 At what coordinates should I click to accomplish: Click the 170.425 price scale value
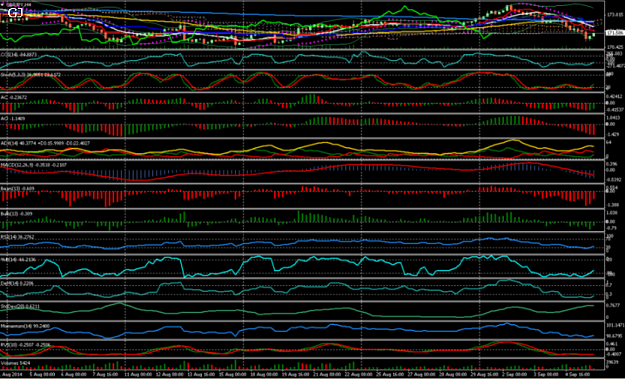tap(614, 47)
